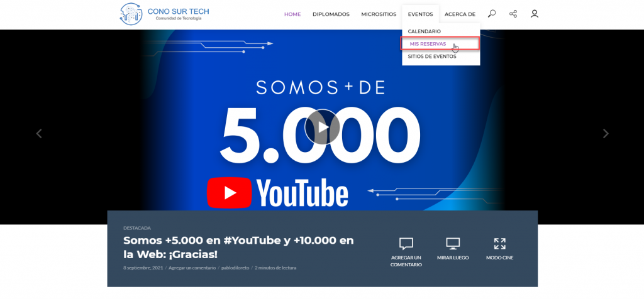The height and width of the screenshot is (299, 644).
Task: Click the share icon in header
Action: tap(513, 14)
